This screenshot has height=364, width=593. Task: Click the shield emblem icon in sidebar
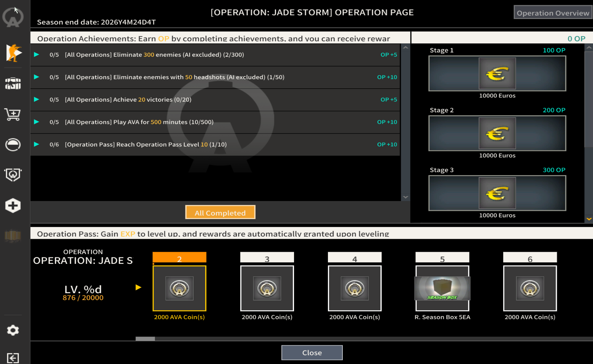[13, 175]
